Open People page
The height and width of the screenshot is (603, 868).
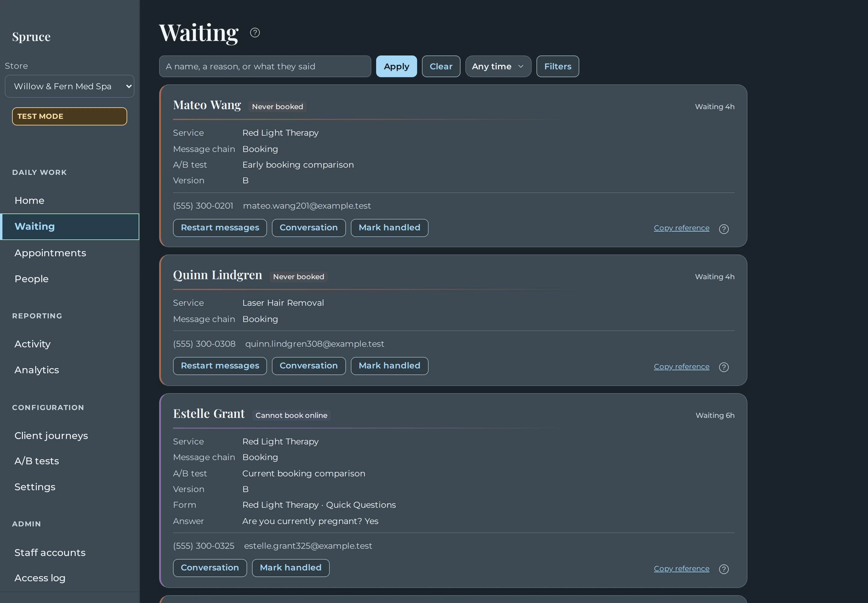click(x=70, y=279)
